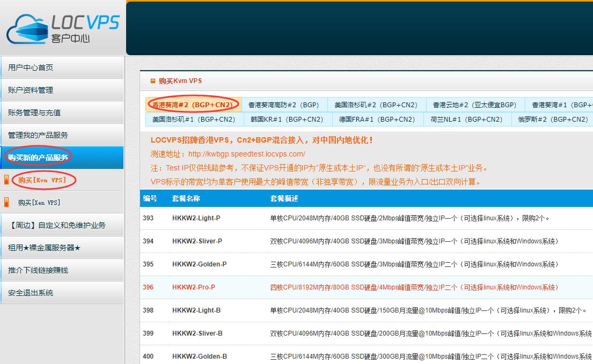593x364 pixels.
Task: Click plan number 399
Action: 148,333
